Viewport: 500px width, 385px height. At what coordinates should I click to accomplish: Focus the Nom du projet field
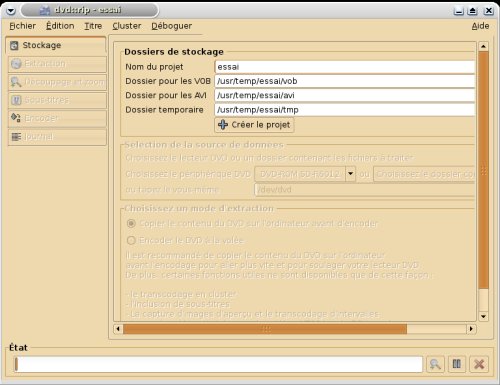pyautogui.click(x=345, y=67)
